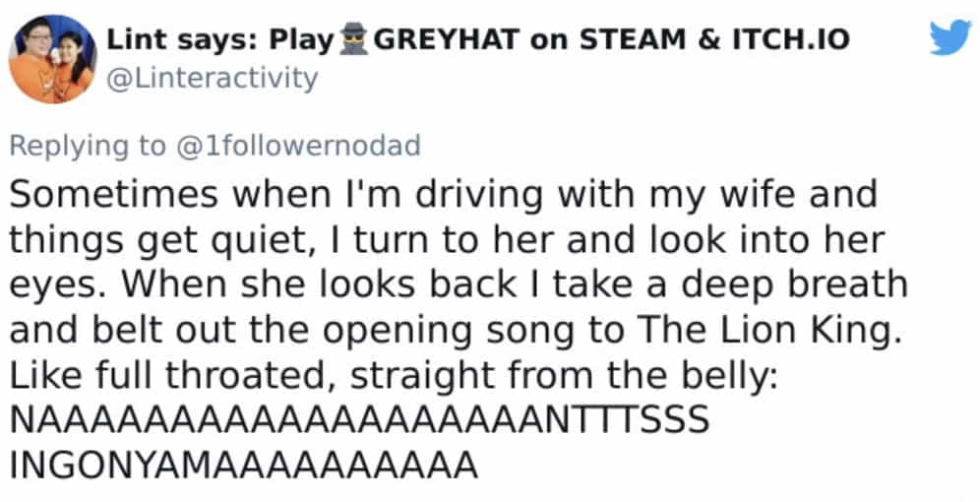Click the tweet line starting "Sometimes when"
This screenshot has width=980, height=502.
(442, 194)
